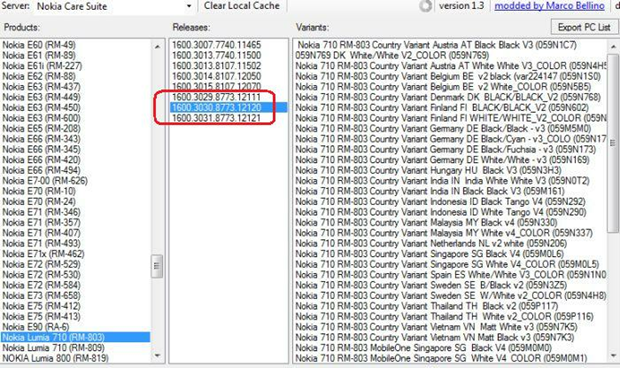This screenshot has height=368, width=620.
Task: Click the Variants list scrollbar thumb
Action: point(613,143)
